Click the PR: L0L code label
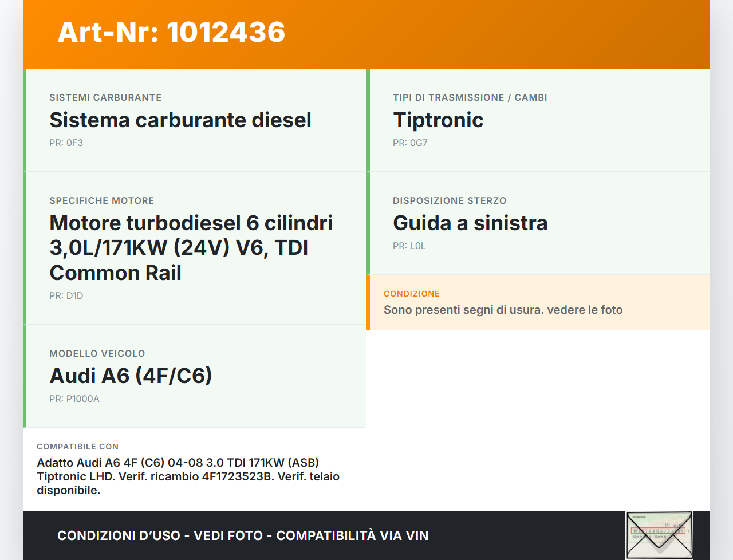The image size is (733, 560). [409, 246]
